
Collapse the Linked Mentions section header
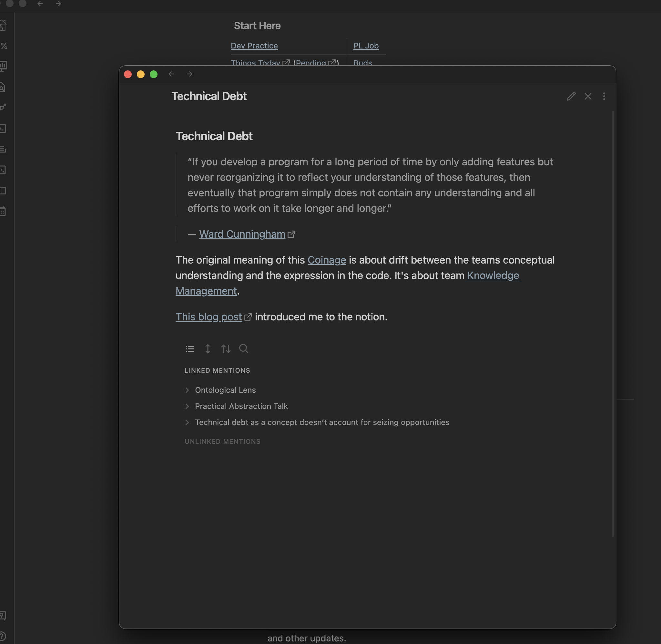[217, 370]
